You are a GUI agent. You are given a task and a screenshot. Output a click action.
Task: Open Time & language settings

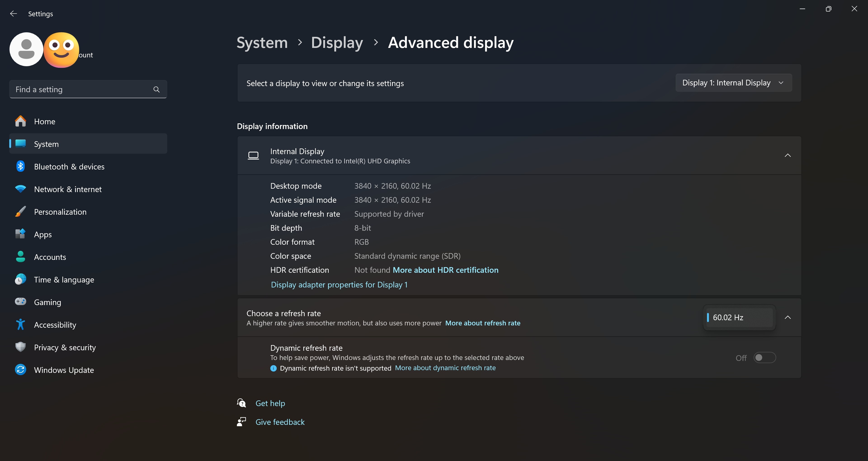(64, 280)
